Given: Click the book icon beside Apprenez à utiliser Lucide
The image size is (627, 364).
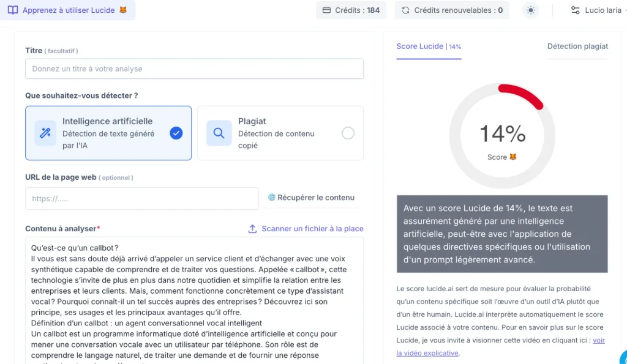Looking at the screenshot, I should [13, 10].
